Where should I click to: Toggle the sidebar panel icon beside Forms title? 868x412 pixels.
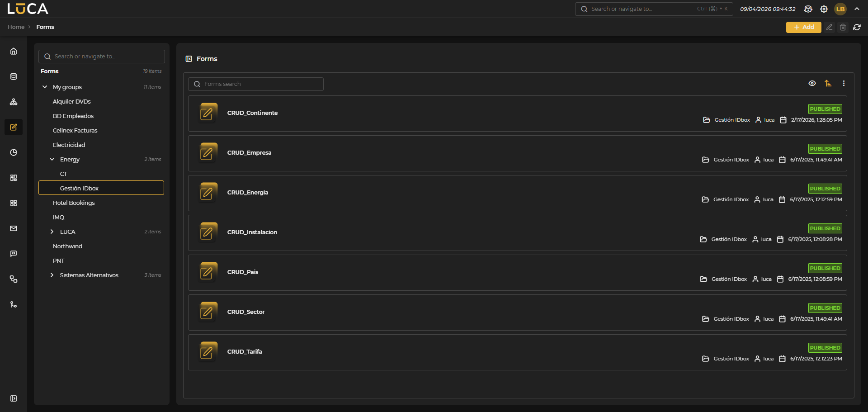[189, 59]
